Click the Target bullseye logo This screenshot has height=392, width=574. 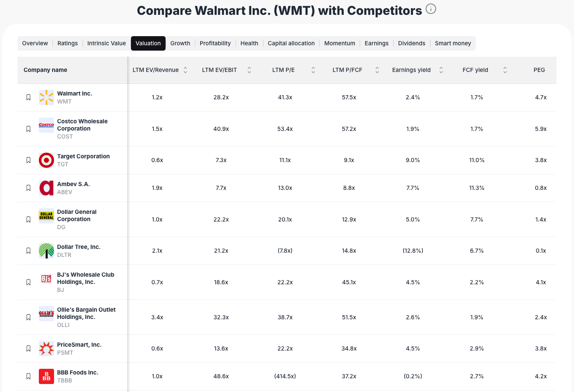[x=46, y=160]
